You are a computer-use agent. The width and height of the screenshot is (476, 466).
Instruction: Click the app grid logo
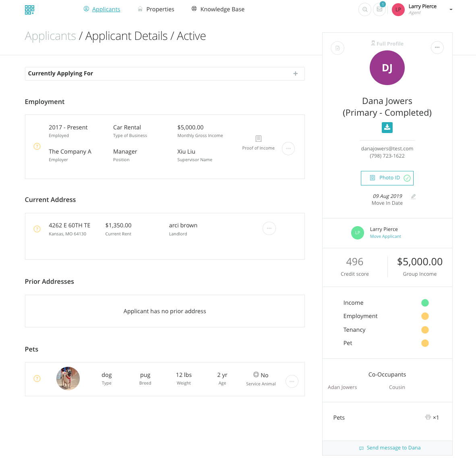(x=29, y=10)
